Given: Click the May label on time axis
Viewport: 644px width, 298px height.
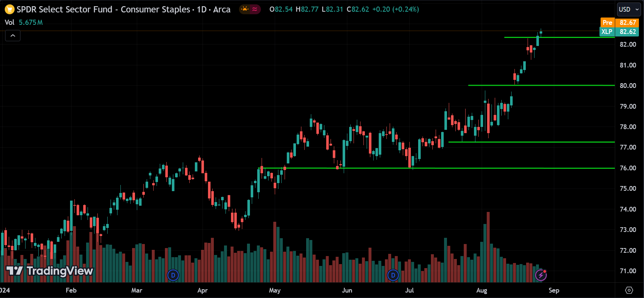Looking at the screenshot, I should click(x=275, y=290).
